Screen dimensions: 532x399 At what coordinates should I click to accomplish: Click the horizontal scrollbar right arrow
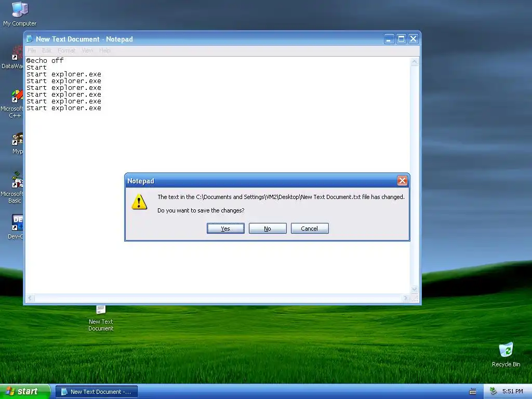[x=405, y=298]
